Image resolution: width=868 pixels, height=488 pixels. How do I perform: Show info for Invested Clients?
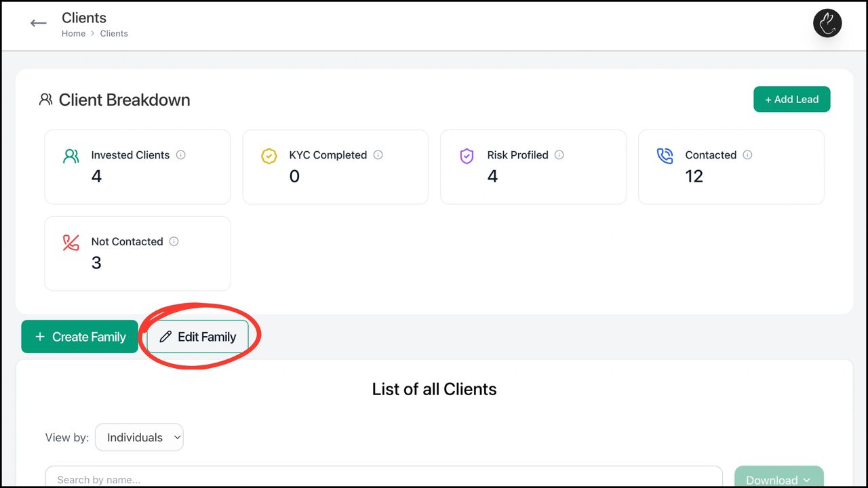(x=181, y=155)
